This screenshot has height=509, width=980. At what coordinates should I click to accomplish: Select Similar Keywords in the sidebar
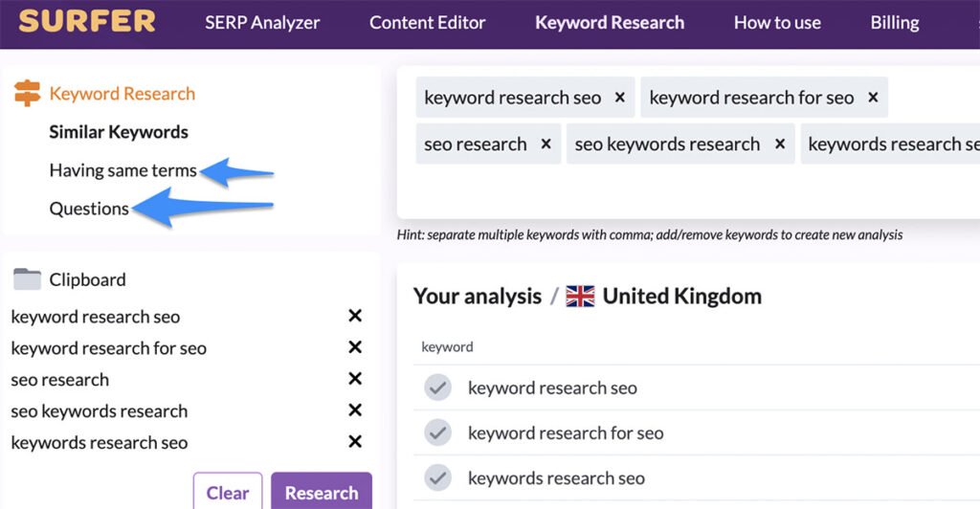coord(119,132)
